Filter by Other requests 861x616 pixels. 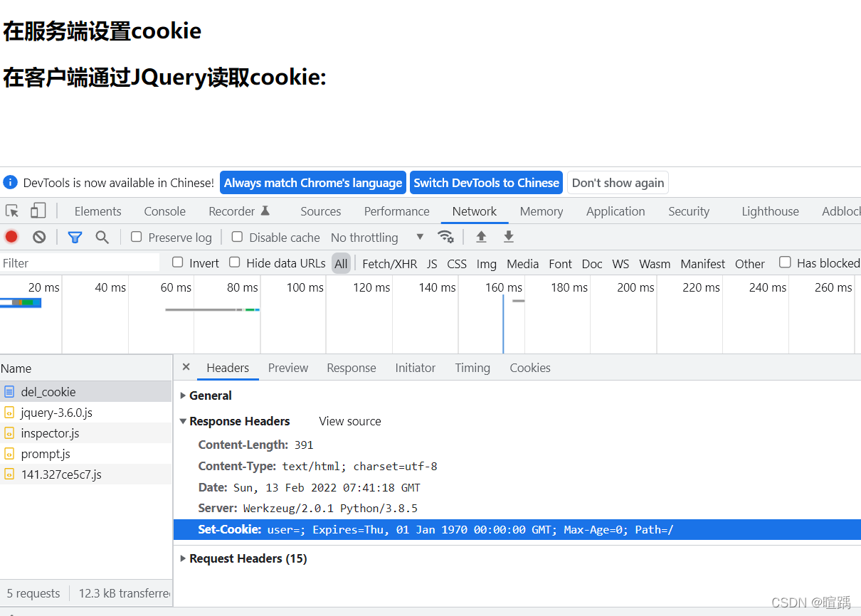point(750,263)
